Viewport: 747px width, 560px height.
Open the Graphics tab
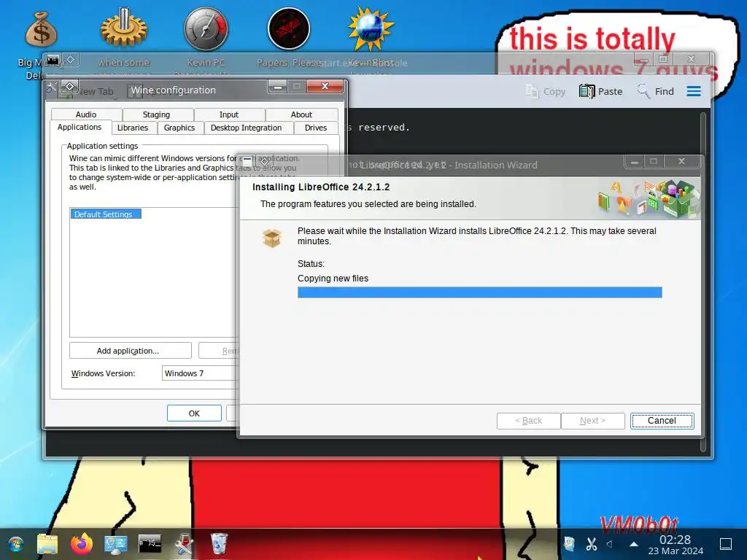point(179,128)
